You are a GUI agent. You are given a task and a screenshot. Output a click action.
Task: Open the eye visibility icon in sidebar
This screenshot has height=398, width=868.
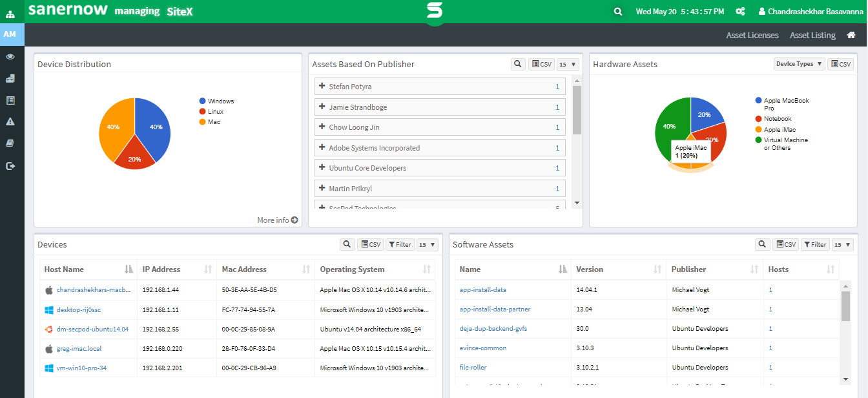tap(10, 57)
